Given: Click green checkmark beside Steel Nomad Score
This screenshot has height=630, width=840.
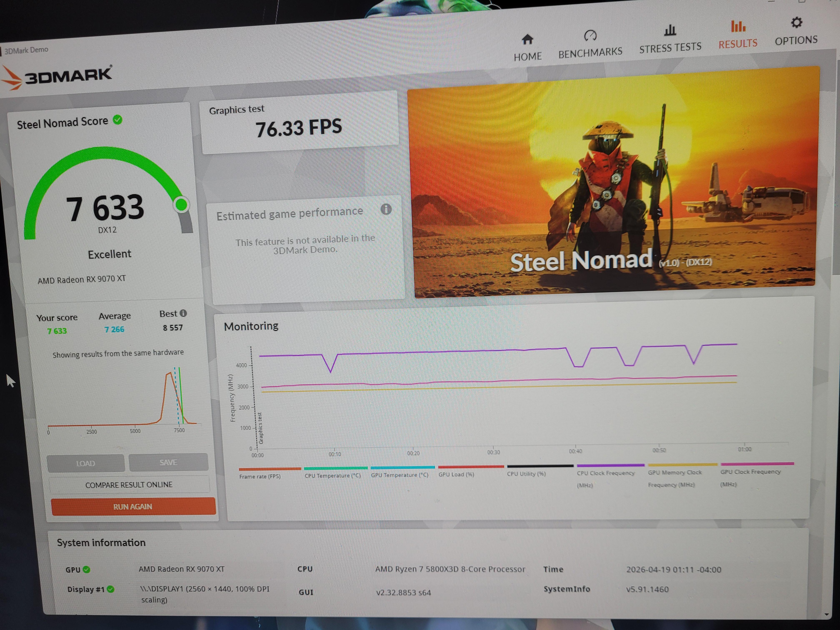Looking at the screenshot, I should click(118, 120).
